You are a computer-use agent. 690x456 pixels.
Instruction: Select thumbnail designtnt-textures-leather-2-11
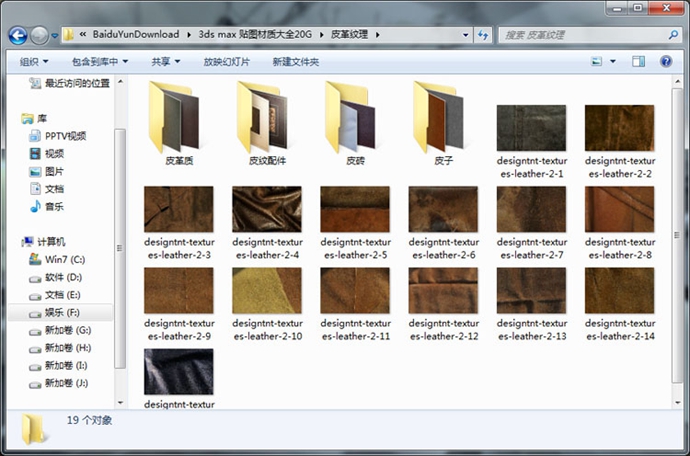(x=355, y=291)
